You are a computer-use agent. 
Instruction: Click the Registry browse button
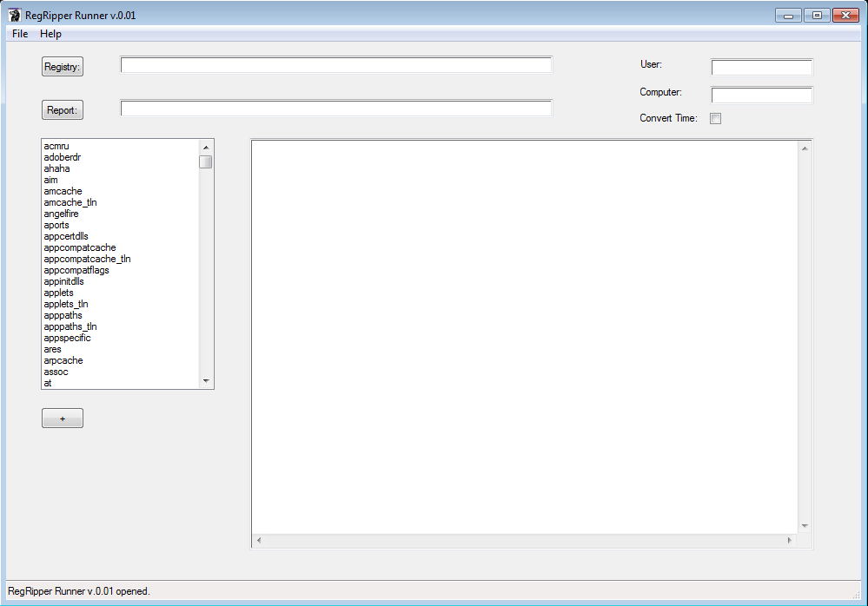pos(62,67)
